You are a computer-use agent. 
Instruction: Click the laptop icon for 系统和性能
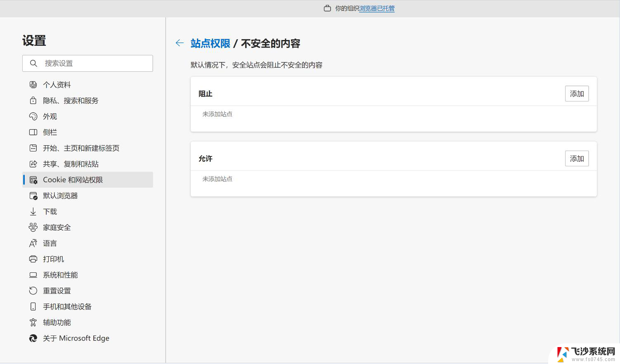33,275
